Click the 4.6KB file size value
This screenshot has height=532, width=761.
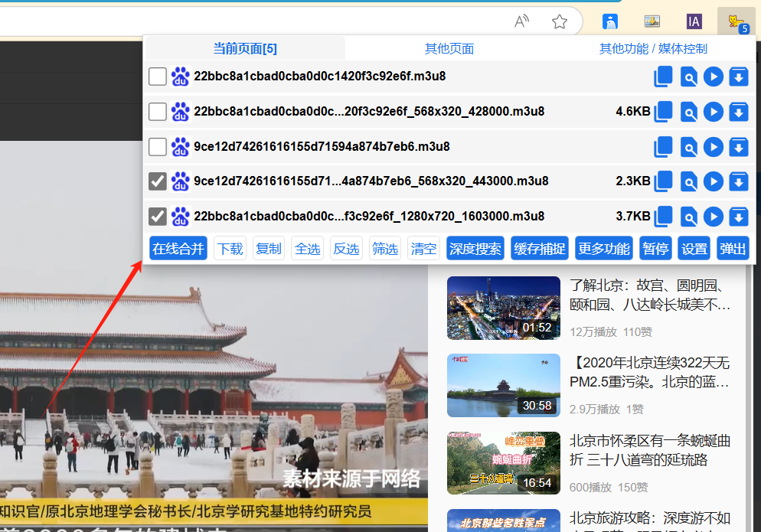click(x=633, y=112)
